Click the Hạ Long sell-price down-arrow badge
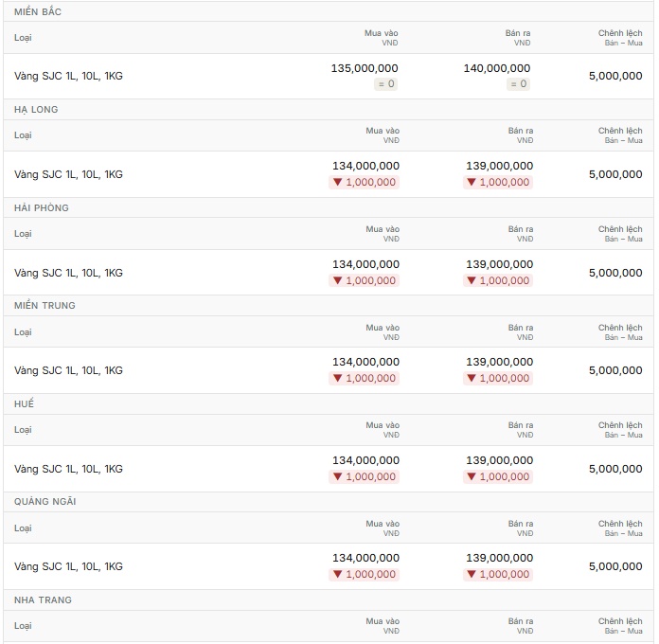Image resolution: width=659 pixels, height=644 pixels. coord(498,182)
